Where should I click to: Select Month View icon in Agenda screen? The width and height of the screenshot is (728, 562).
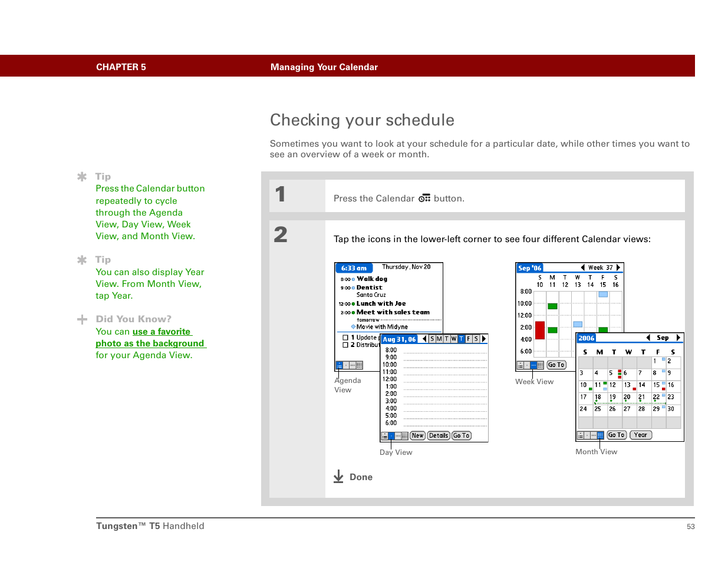click(359, 365)
